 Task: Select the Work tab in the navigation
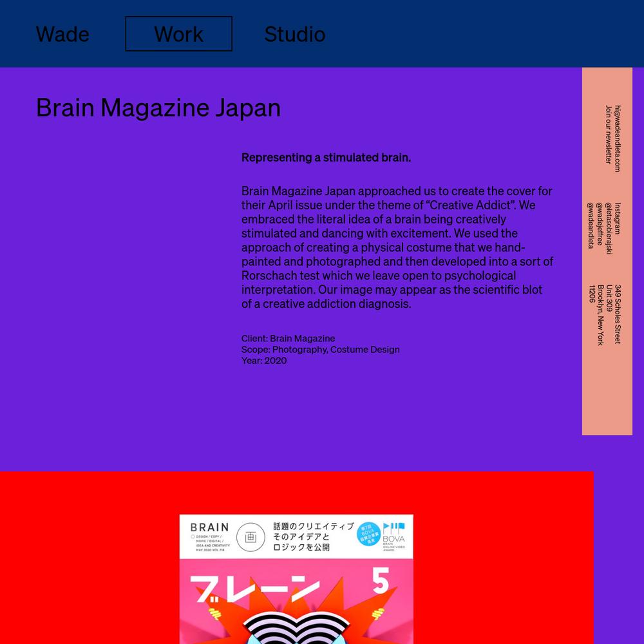(x=178, y=33)
